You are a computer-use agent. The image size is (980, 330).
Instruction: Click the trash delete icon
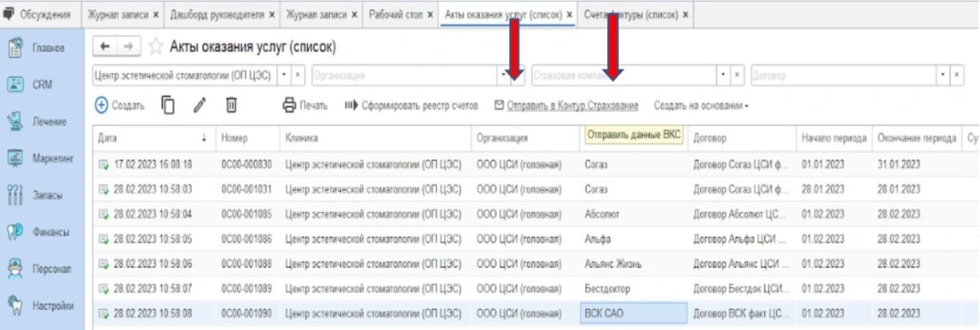pos(231,105)
